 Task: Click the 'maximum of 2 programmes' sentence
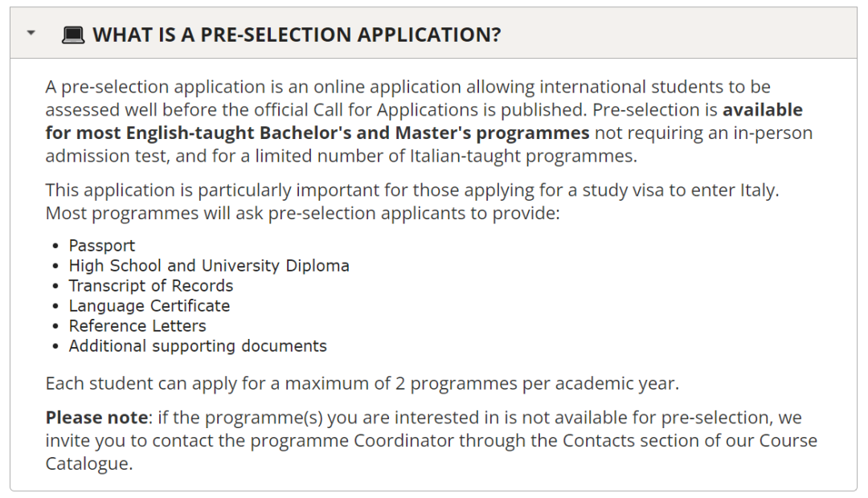pyautogui.click(x=362, y=383)
